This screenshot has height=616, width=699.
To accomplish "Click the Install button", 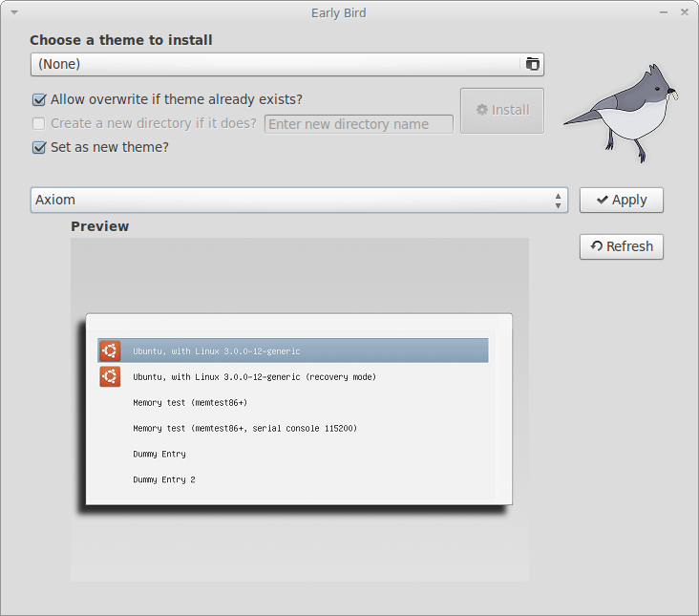I will coord(502,111).
